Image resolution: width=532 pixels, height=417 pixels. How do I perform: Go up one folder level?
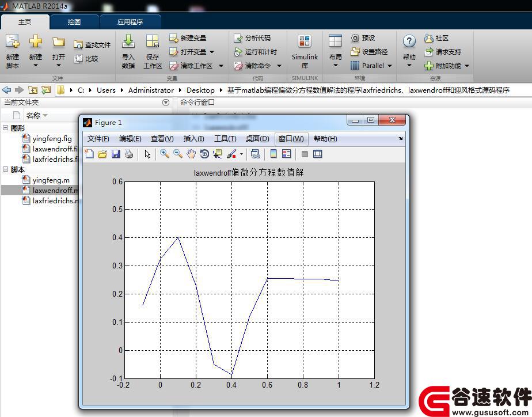click(33, 90)
